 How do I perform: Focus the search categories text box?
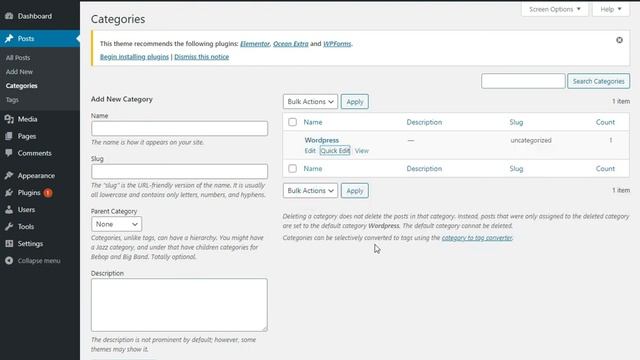coord(523,81)
